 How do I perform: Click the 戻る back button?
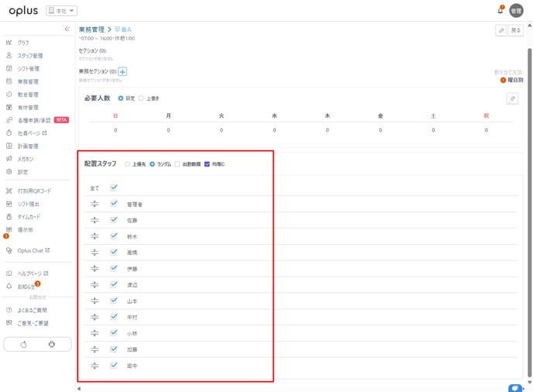516,30
